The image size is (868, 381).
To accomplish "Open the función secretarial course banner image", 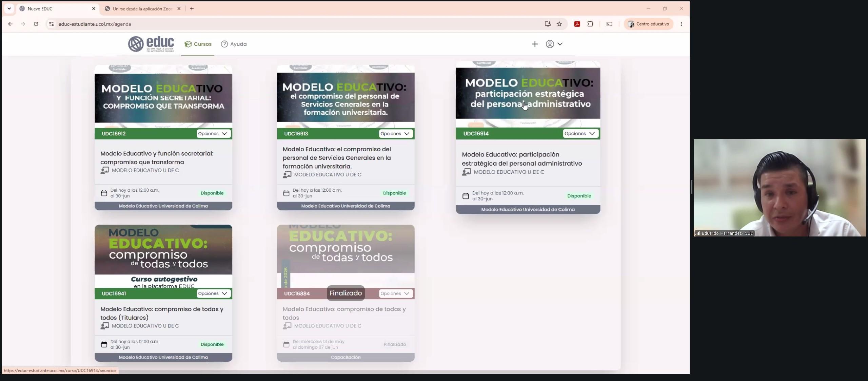I will point(163,96).
